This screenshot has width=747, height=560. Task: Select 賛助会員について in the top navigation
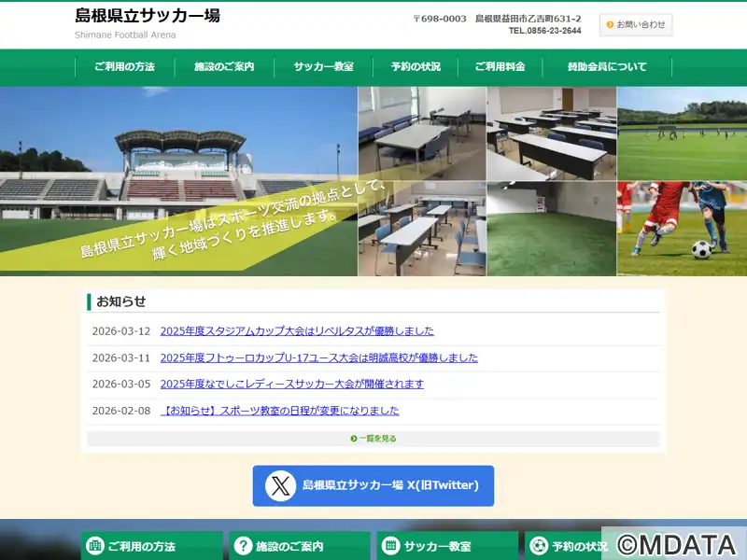(x=606, y=67)
